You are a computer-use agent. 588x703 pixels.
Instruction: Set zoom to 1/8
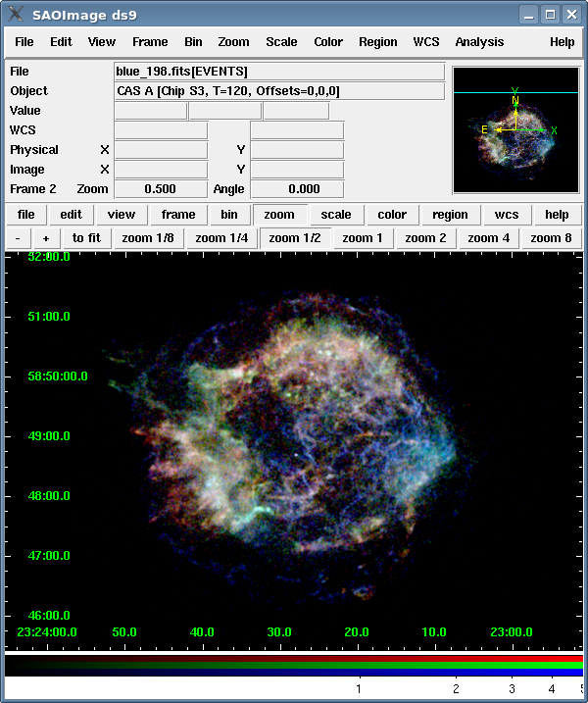coord(150,238)
